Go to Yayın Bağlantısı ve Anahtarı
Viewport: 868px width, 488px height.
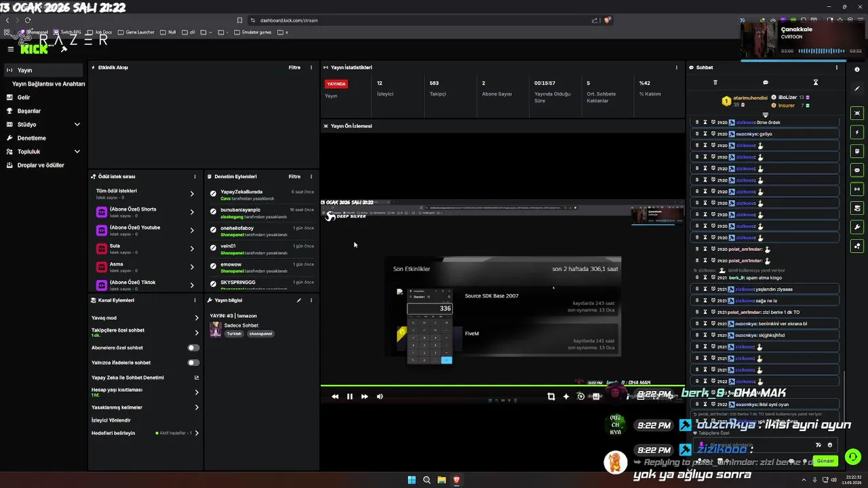[49, 84]
